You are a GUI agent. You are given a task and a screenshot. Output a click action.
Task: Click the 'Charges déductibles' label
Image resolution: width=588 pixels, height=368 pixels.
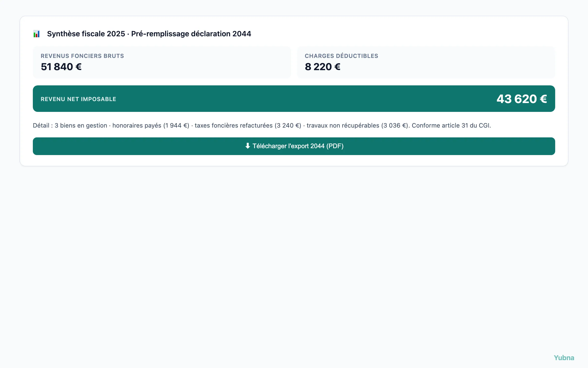click(x=342, y=56)
